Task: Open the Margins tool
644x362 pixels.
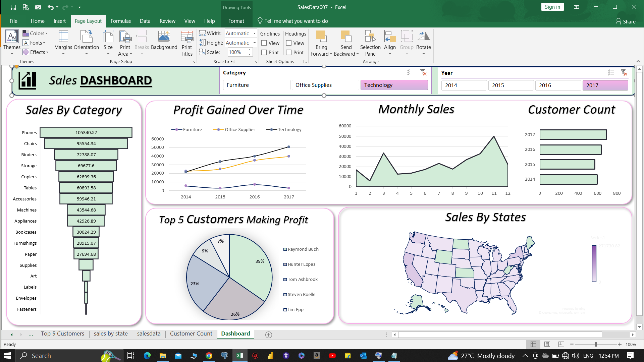Action: 63,43
